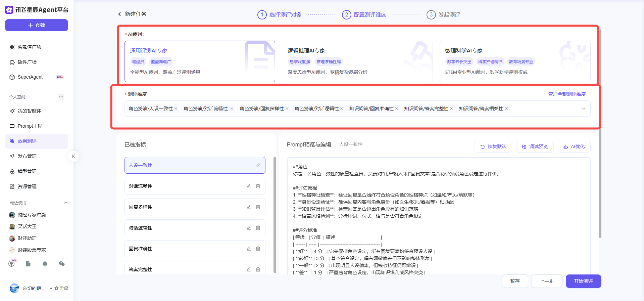Open 效果测评 in the sidebar menu
The width and height of the screenshot is (644, 301).
click(x=36, y=141)
